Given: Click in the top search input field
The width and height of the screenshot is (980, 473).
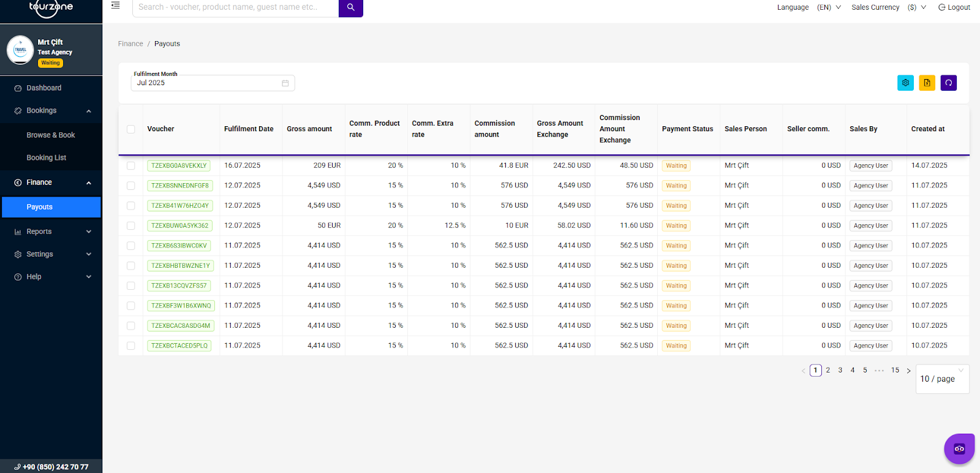Looking at the screenshot, I should [x=235, y=7].
